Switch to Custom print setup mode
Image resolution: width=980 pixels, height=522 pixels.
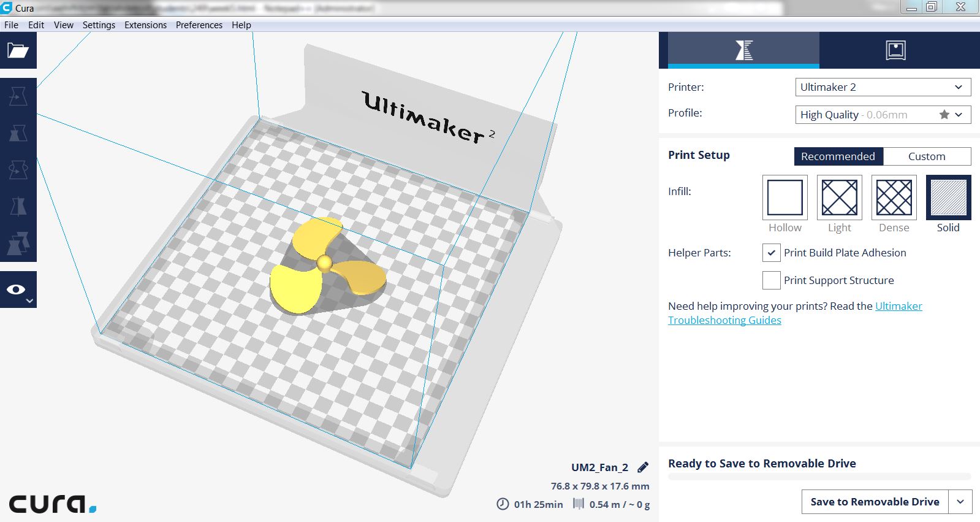tap(927, 156)
